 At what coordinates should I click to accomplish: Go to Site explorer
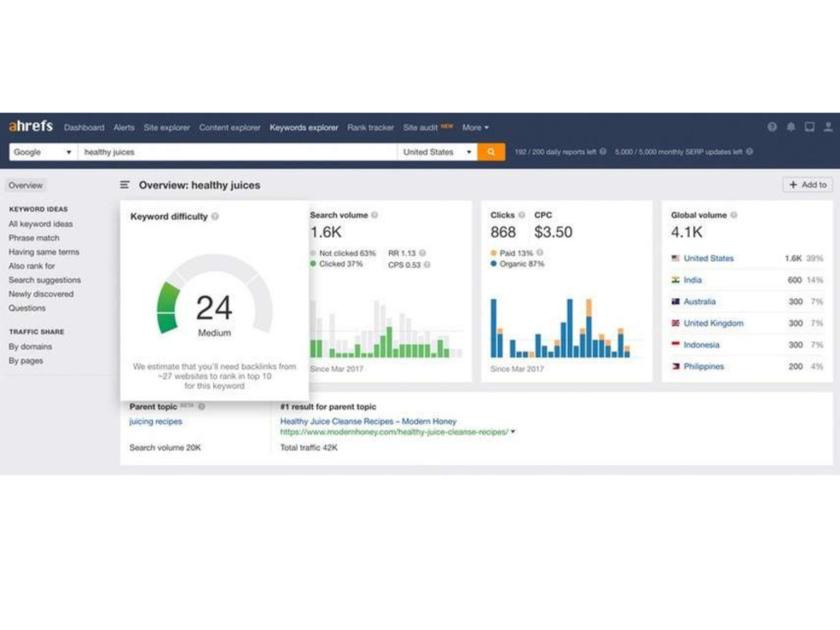click(166, 128)
